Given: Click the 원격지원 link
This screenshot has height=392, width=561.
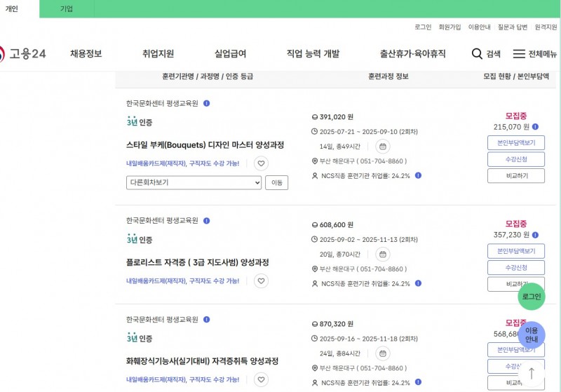Looking at the screenshot, I should pyautogui.click(x=546, y=27).
